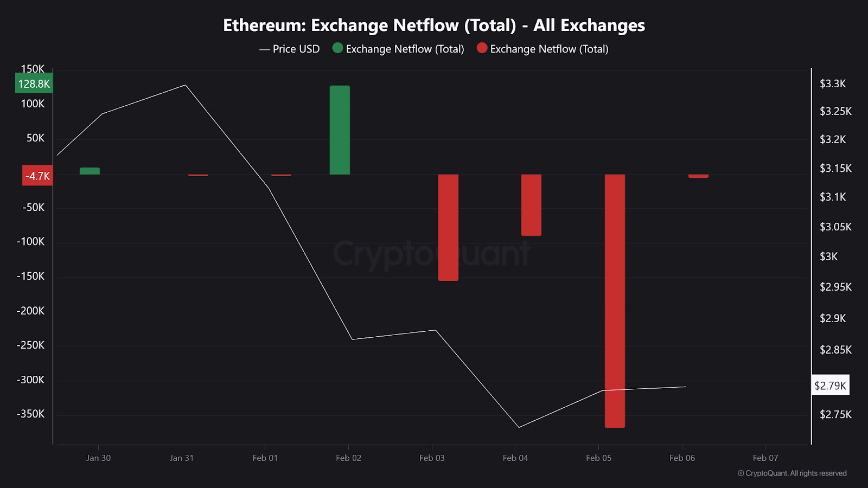The width and height of the screenshot is (868, 488).
Task: Click the chart title Ethereum Exchange Netflow
Action: (x=434, y=25)
